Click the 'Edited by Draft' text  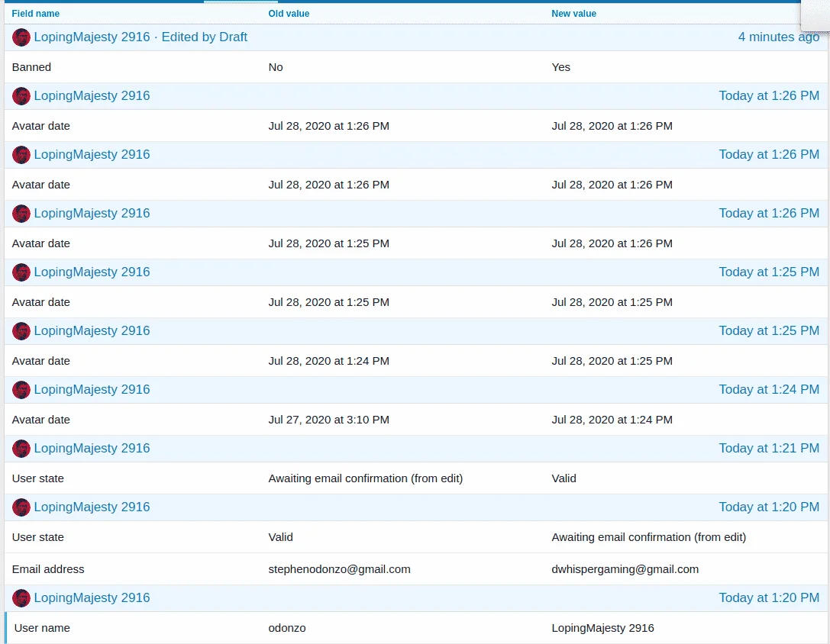pos(205,37)
